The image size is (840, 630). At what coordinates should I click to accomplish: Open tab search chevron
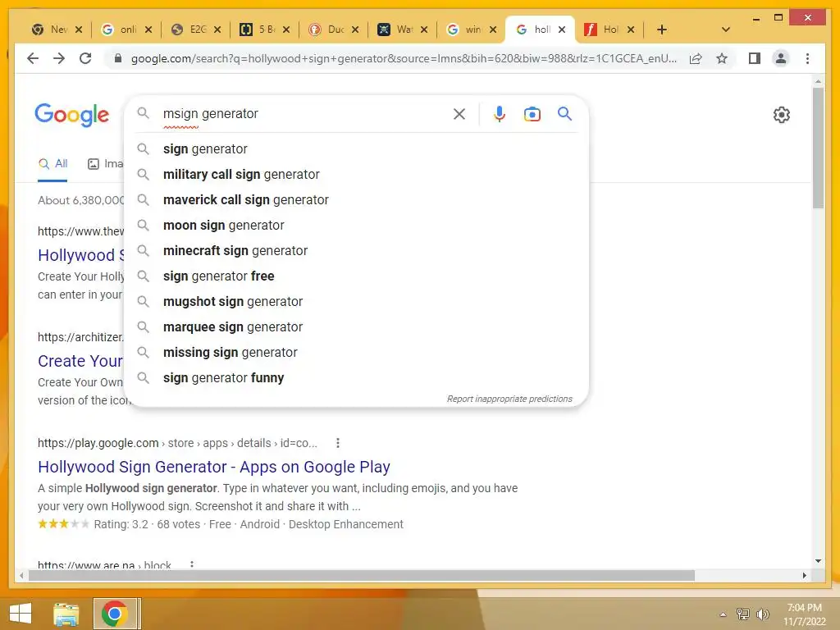pyautogui.click(x=725, y=30)
